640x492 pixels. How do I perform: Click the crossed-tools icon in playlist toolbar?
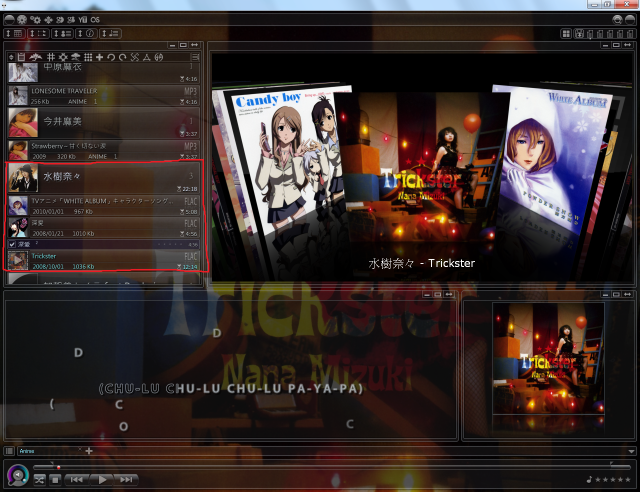click(x=135, y=57)
